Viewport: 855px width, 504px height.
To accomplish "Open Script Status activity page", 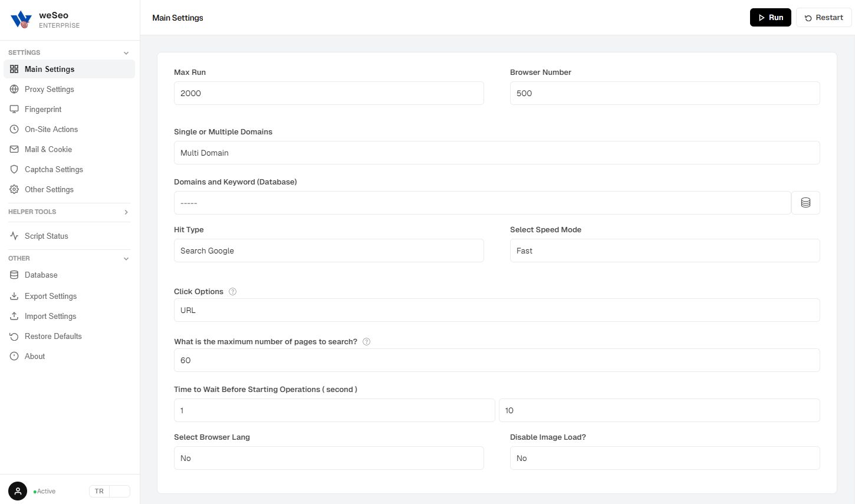I will 46,236.
